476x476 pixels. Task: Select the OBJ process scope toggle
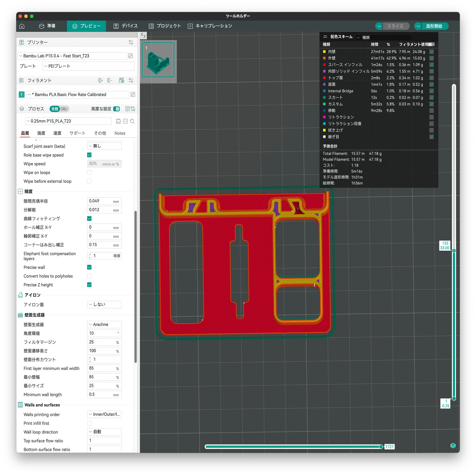tap(64, 109)
